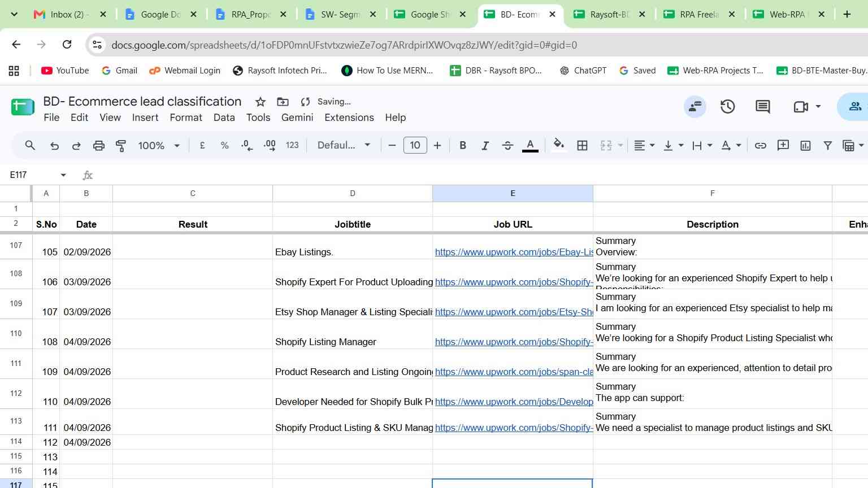The image size is (868, 488).
Task: Open the comments panel icon
Action: tap(762, 106)
